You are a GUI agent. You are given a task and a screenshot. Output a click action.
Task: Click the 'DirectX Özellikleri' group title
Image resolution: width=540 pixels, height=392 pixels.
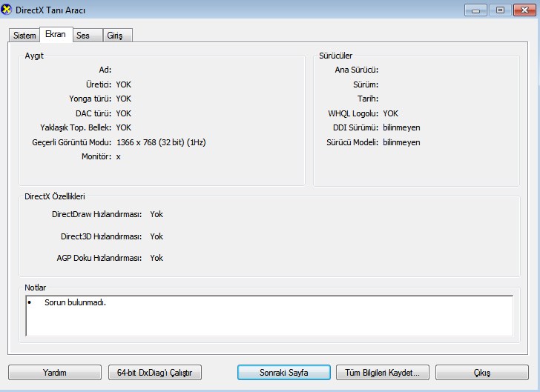coord(55,196)
